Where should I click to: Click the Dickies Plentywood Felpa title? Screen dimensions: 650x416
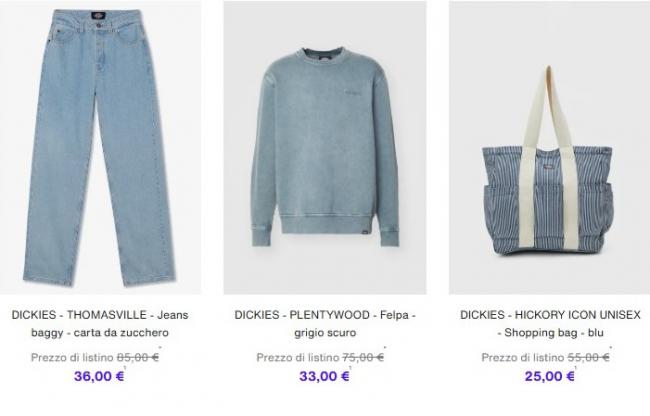point(325,324)
